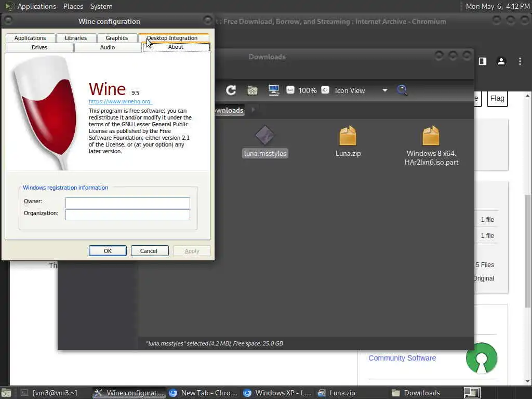Confirm with the OK button
The height and width of the screenshot is (399, 532).
coord(108,251)
